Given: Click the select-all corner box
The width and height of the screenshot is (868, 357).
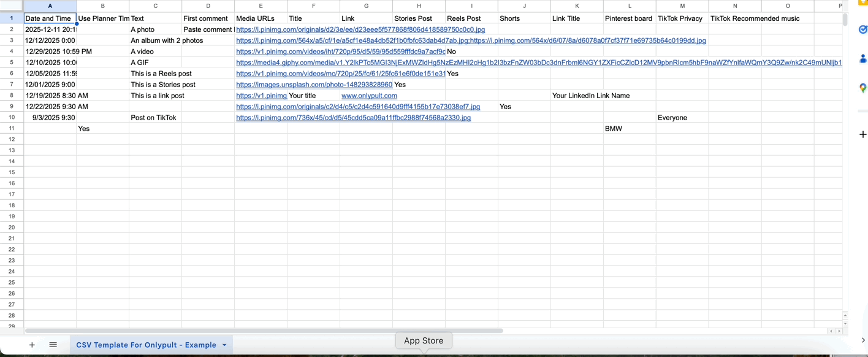Looking at the screenshot, I should click(x=12, y=6).
